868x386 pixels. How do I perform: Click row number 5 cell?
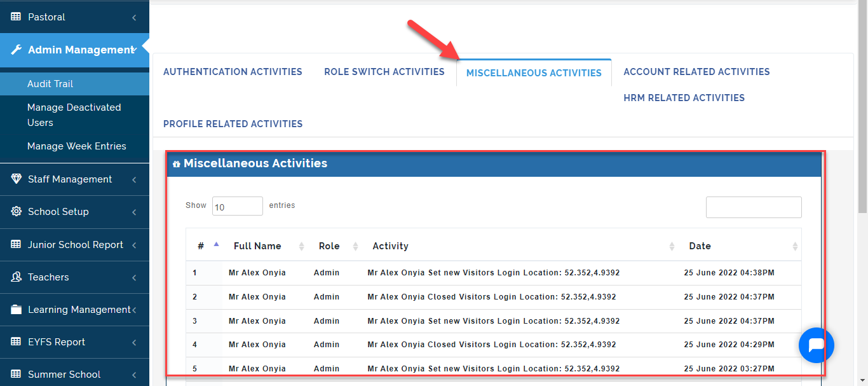[x=195, y=369]
